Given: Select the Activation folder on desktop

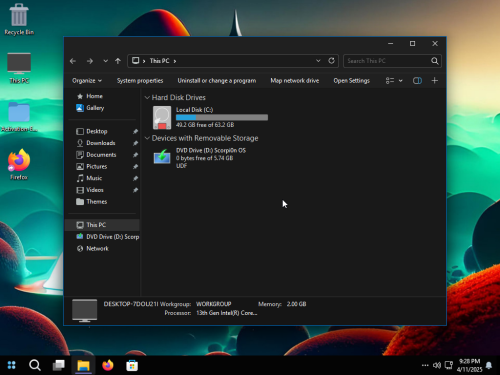Looking at the screenshot, I should 19,117.
